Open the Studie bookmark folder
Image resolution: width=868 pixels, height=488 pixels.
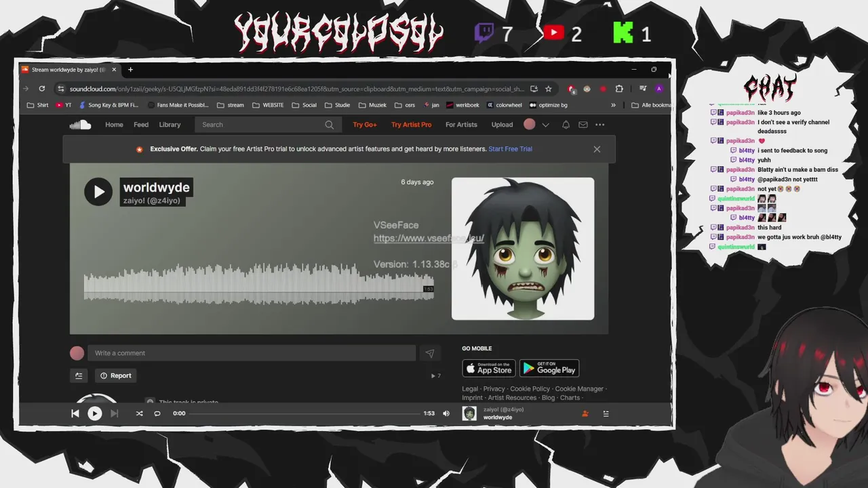point(337,105)
